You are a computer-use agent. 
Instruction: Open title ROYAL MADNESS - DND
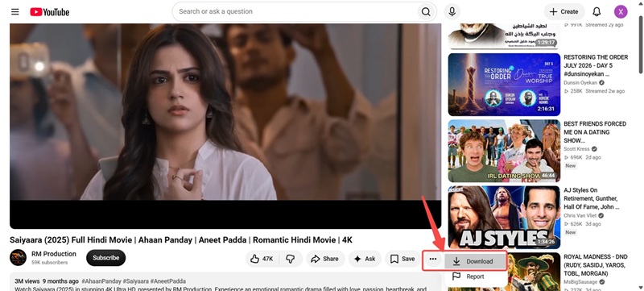point(595,265)
